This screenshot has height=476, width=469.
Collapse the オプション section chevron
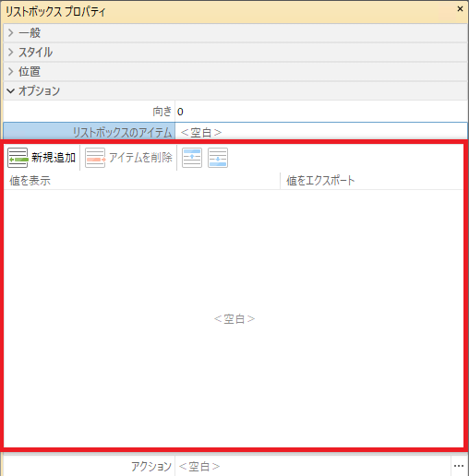(11, 90)
